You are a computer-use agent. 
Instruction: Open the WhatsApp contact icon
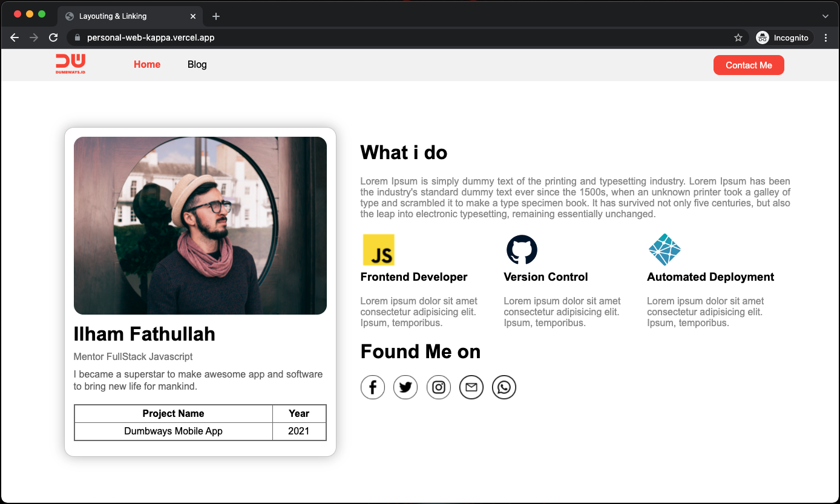click(x=504, y=387)
